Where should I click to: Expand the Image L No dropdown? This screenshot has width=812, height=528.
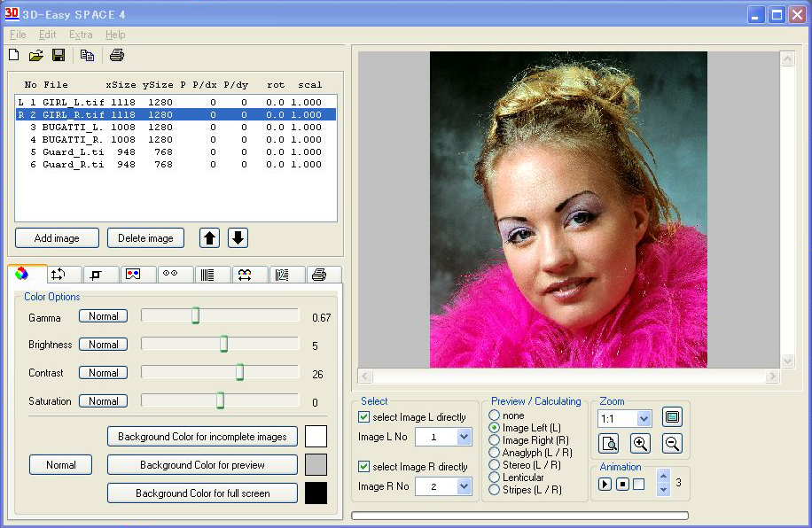click(x=465, y=437)
